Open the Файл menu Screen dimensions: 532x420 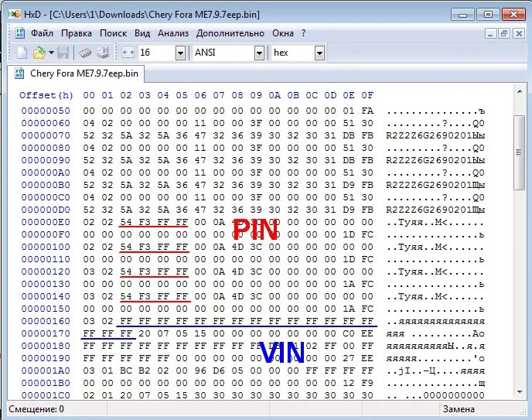pos(42,33)
